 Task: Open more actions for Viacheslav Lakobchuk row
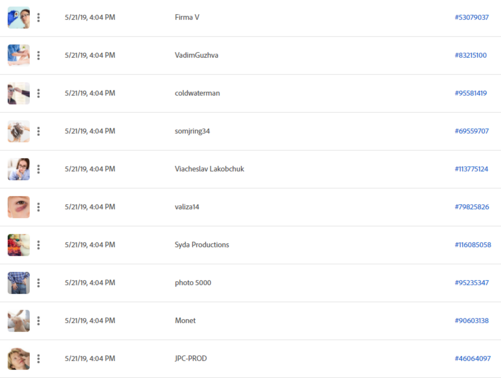click(38, 169)
